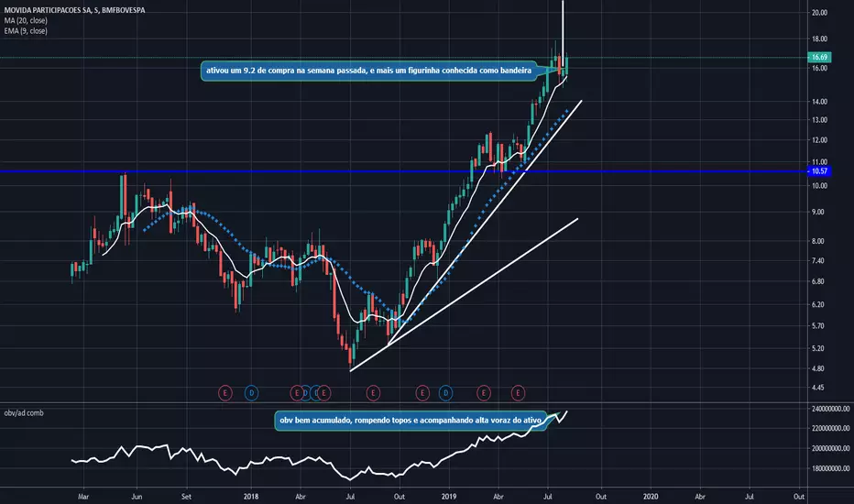The width and height of the screenshot is (854, 504).
Task: Click the blue 10.57 price label
Action: (x=819, y=171)
